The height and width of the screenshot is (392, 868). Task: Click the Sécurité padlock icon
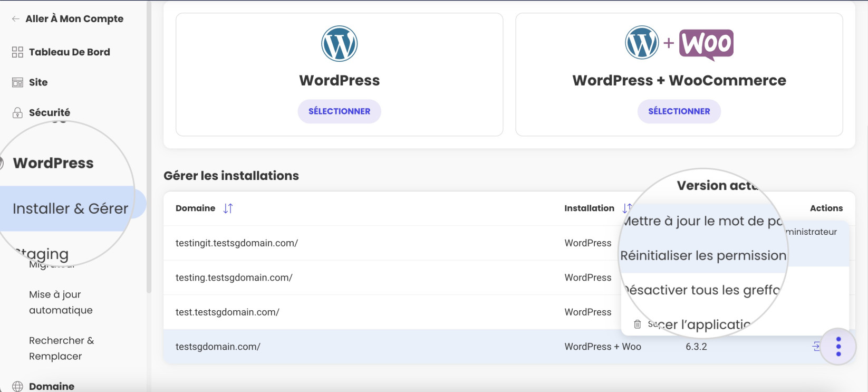point(17,112)
